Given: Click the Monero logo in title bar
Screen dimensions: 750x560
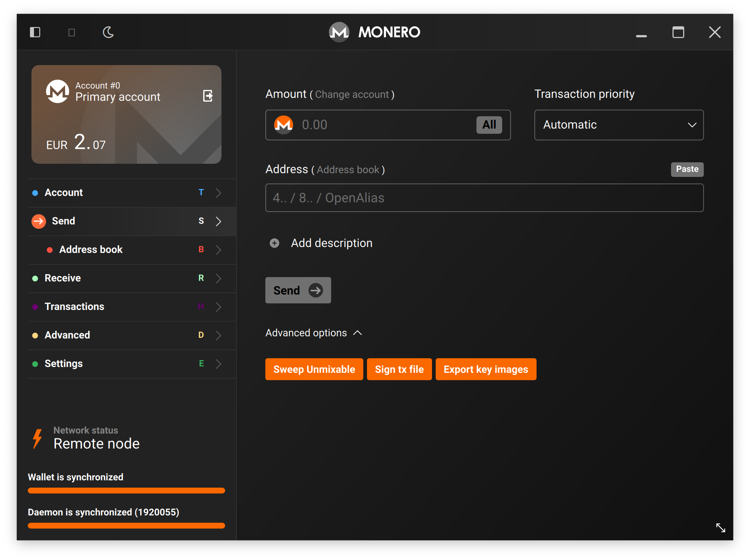Looking at the screenshot, I should tap(339, 32).
